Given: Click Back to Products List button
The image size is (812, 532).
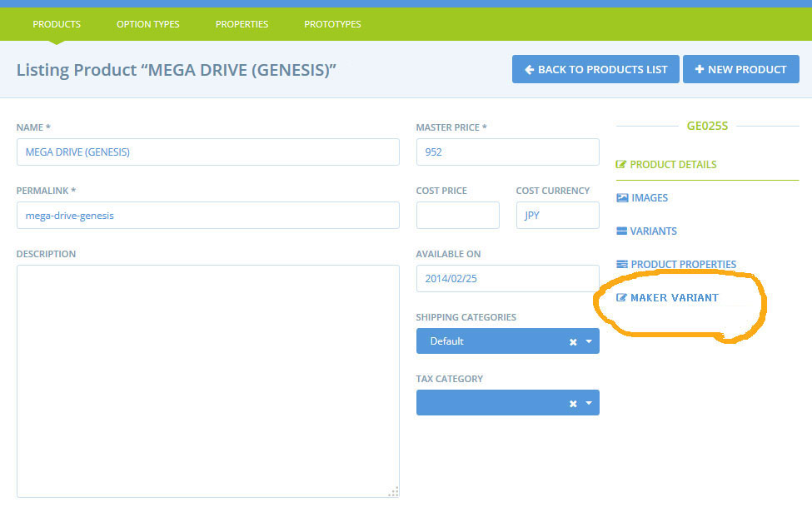Looking at the screenshot, I should 595,69.
